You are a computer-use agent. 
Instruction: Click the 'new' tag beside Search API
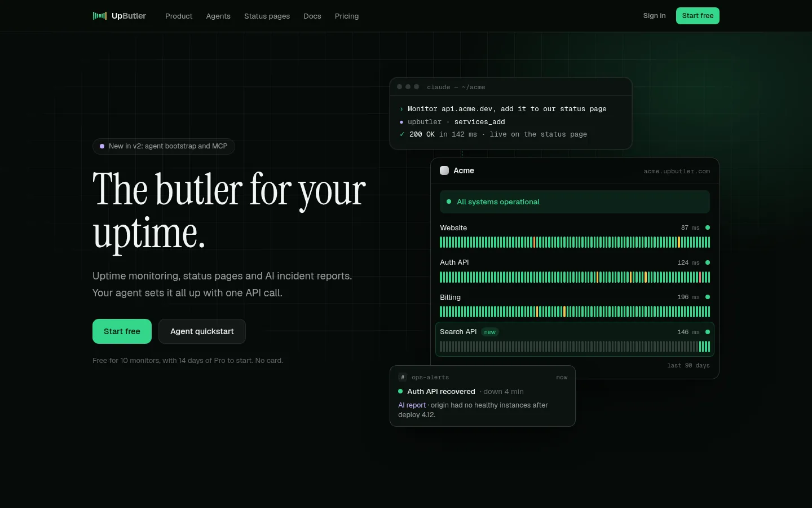[x=490, y=332]
